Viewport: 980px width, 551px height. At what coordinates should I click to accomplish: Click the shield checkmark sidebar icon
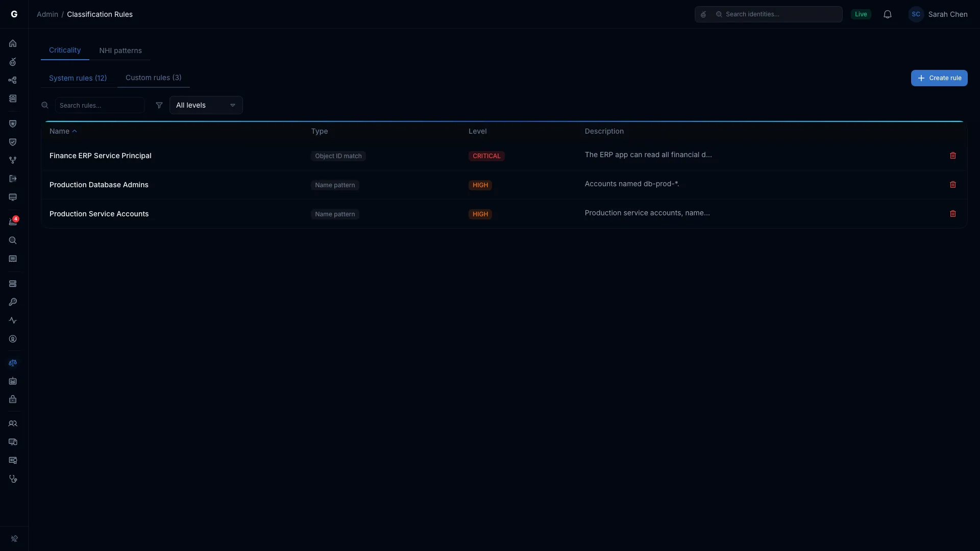[13, 142]
